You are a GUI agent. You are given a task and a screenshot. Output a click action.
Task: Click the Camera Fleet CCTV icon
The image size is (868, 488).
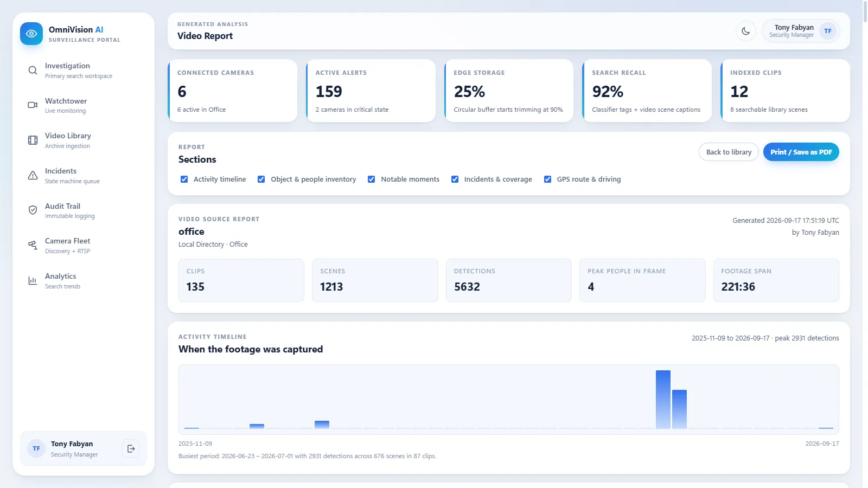33,246
